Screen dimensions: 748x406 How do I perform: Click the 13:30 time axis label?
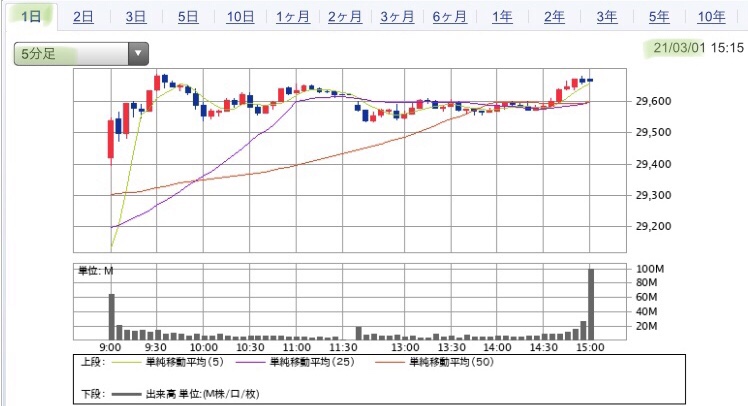point(452,347)
